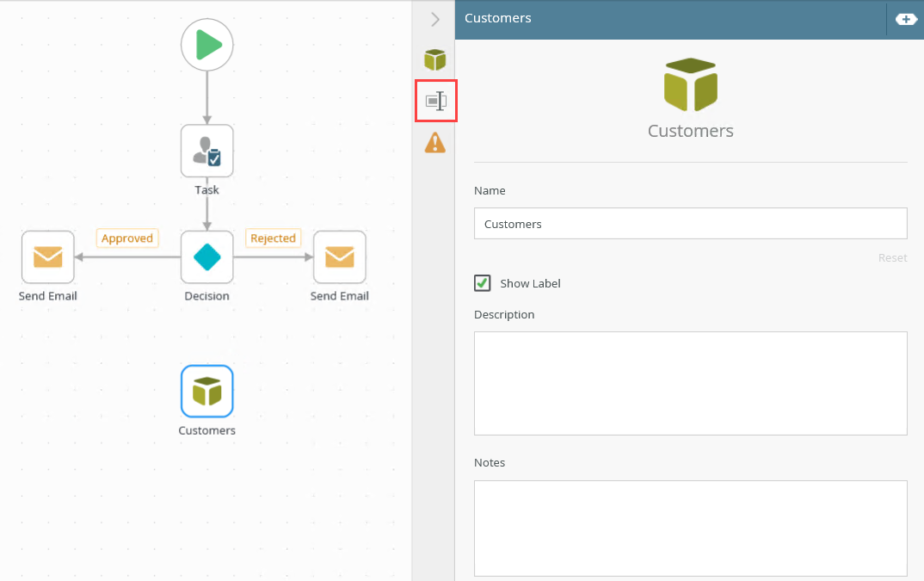
Task: Click the Reset link under Name
Action: (892, 258)
